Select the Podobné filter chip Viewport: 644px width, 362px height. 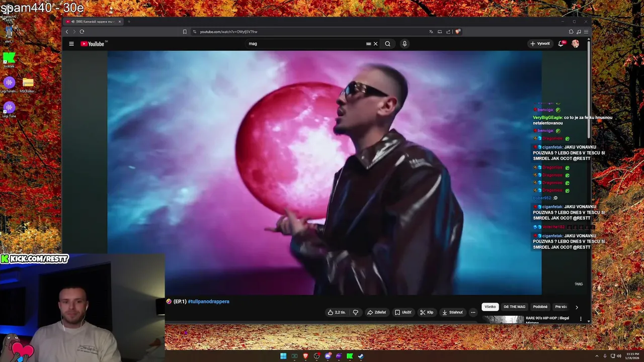click(540, 307)
